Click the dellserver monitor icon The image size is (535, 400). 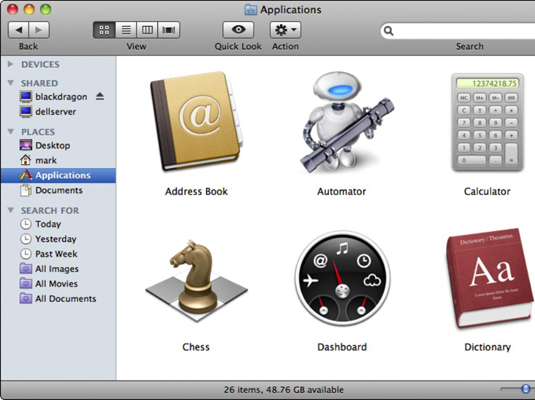coord(26,112)
